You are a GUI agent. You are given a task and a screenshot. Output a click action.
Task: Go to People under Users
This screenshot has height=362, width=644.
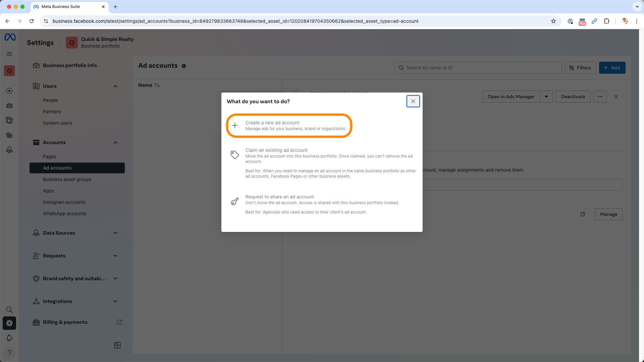coord(50,100)
